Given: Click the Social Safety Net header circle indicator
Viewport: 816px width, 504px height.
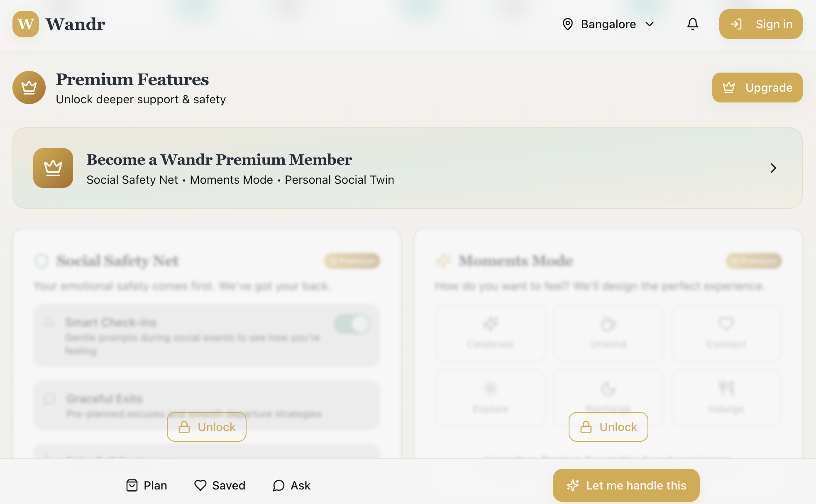Looking at the screenshot, I should pyautogui.click(x=43, y=261).
